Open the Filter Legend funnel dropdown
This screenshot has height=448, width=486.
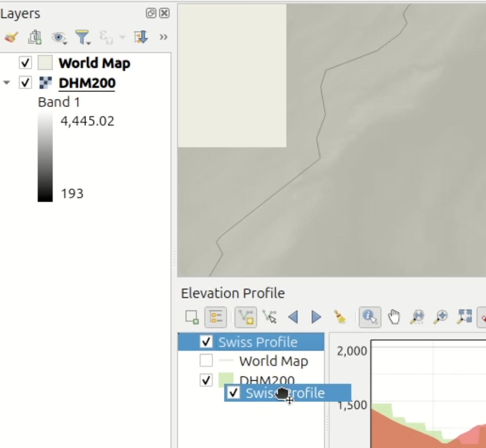(x=82, y=37)
